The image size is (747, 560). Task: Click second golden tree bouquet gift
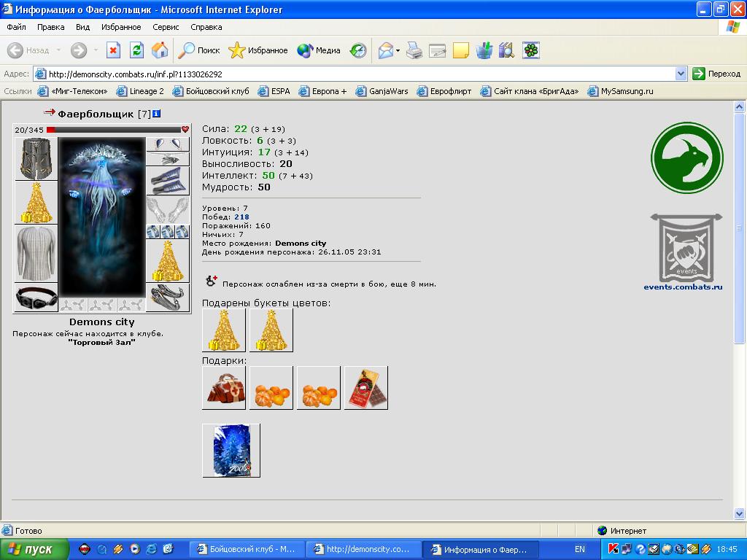coord(271,330)
